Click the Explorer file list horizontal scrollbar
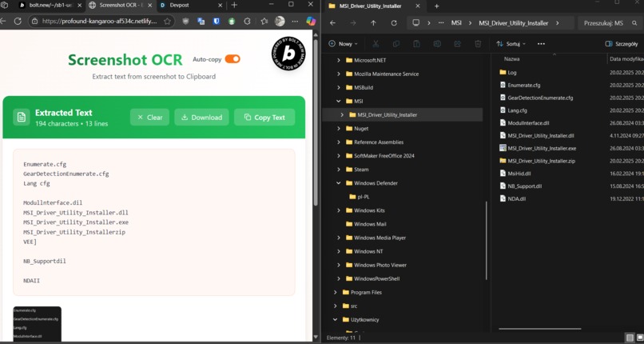The height and width of the screenshot is (344, 644). coord(540,329)
